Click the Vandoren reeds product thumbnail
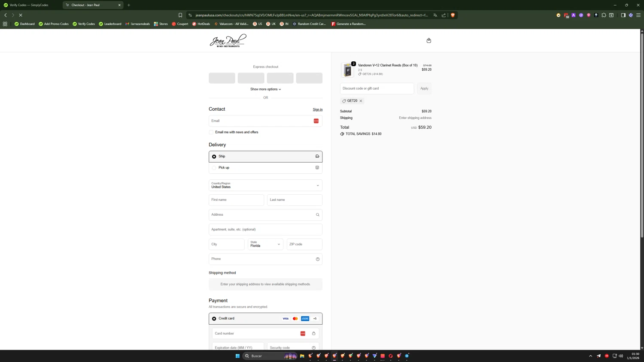 (347, 70)
